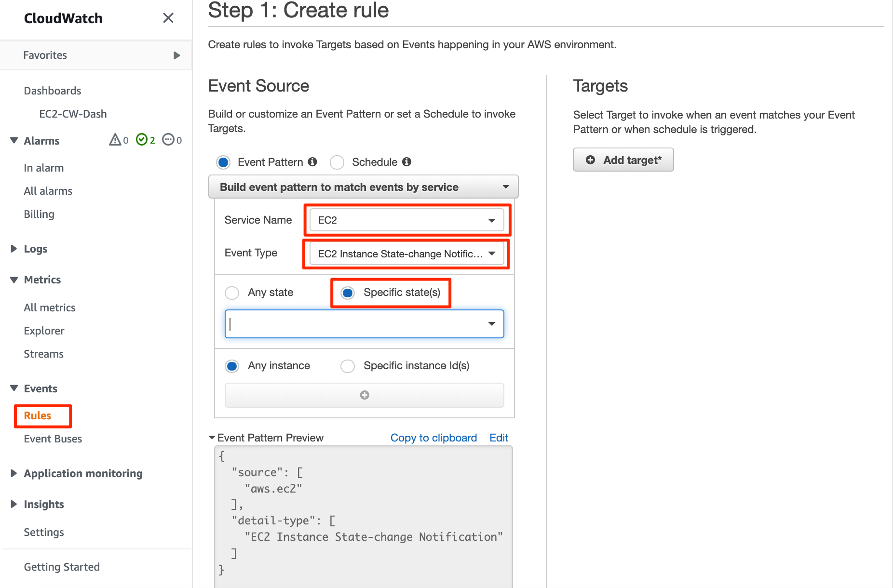Click the Add target button
The width and height of the screenshot is (893, 588).
coord(623,160)
